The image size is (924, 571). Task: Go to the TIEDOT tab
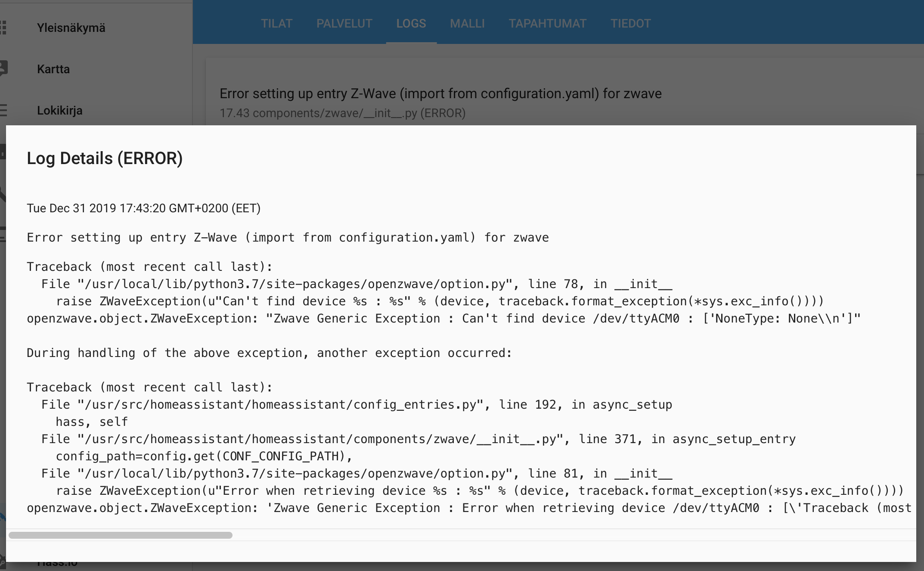click(x=630, y=23)
